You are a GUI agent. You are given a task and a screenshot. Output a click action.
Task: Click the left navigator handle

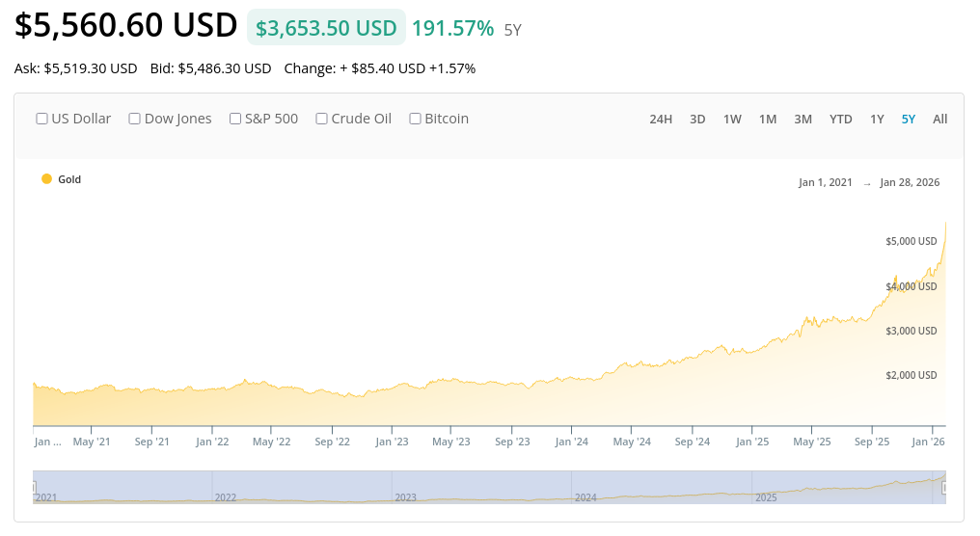click(34, 488)
